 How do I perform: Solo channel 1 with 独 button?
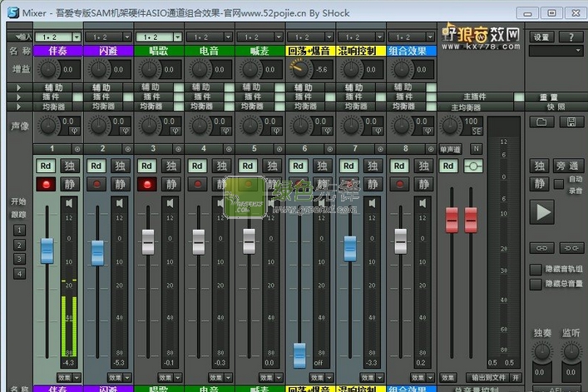(70, 166)
